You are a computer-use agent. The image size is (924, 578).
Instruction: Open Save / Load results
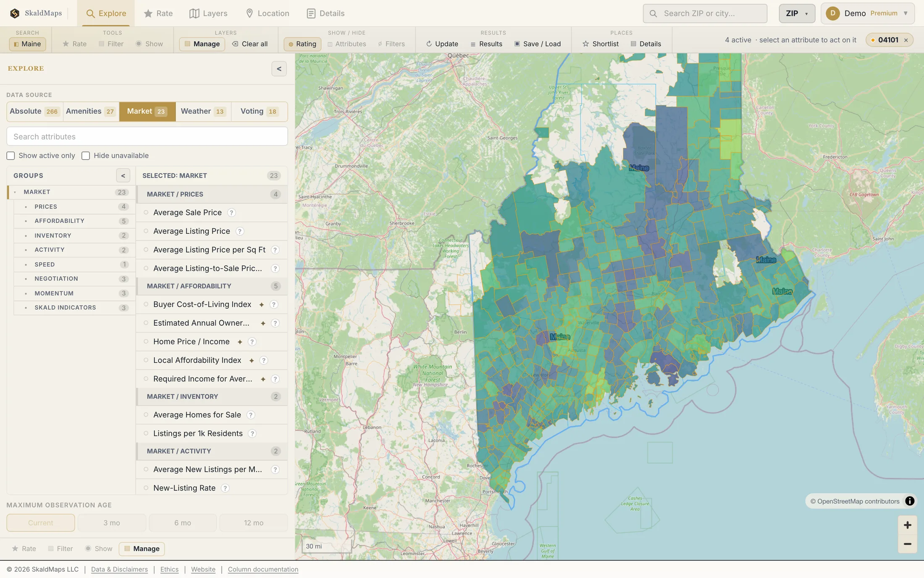(538, 44)
